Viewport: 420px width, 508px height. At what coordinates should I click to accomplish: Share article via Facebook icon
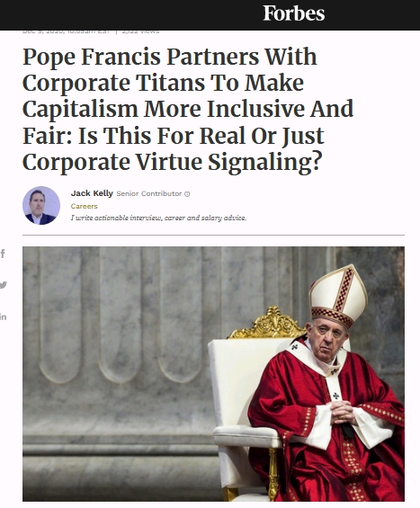click(3, 254)
